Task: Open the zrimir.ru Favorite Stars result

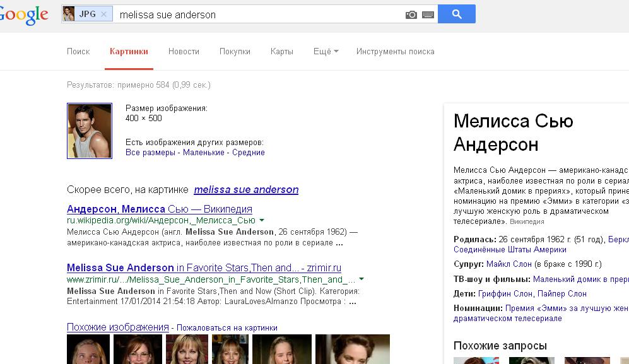Action: 204,267
